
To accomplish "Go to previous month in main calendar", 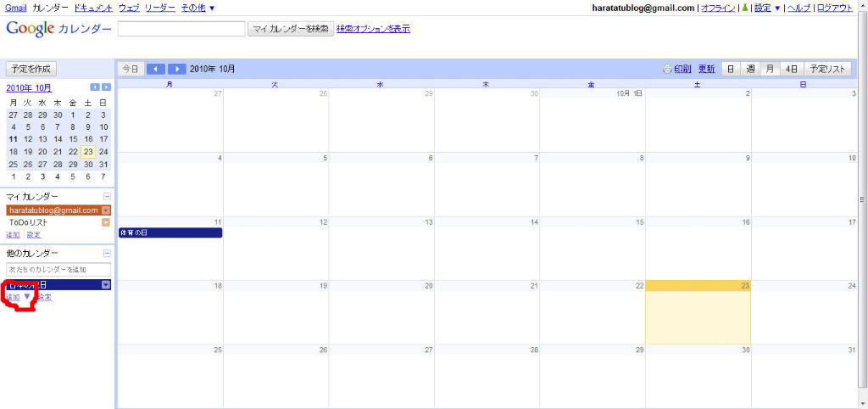I will pos(156,70).
